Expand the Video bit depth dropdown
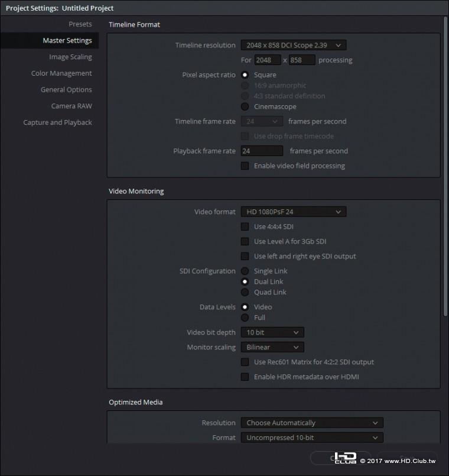 click(x=272, y=332)
